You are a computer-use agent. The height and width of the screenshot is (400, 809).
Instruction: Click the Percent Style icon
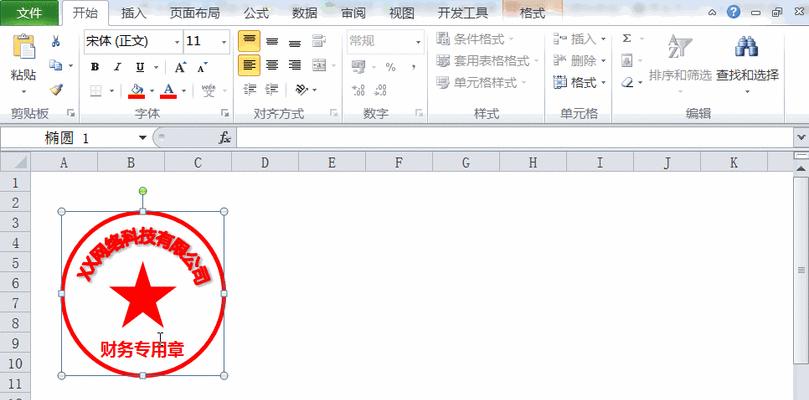coord(391,67)
